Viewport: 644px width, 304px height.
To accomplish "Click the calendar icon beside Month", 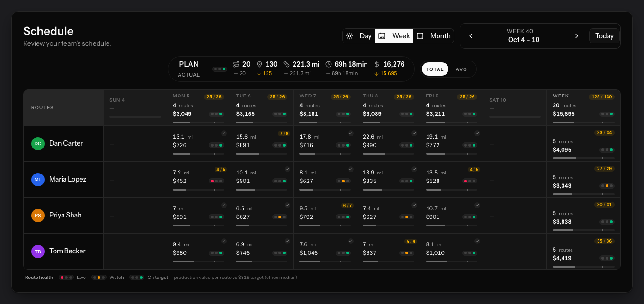I will (420, 36).
